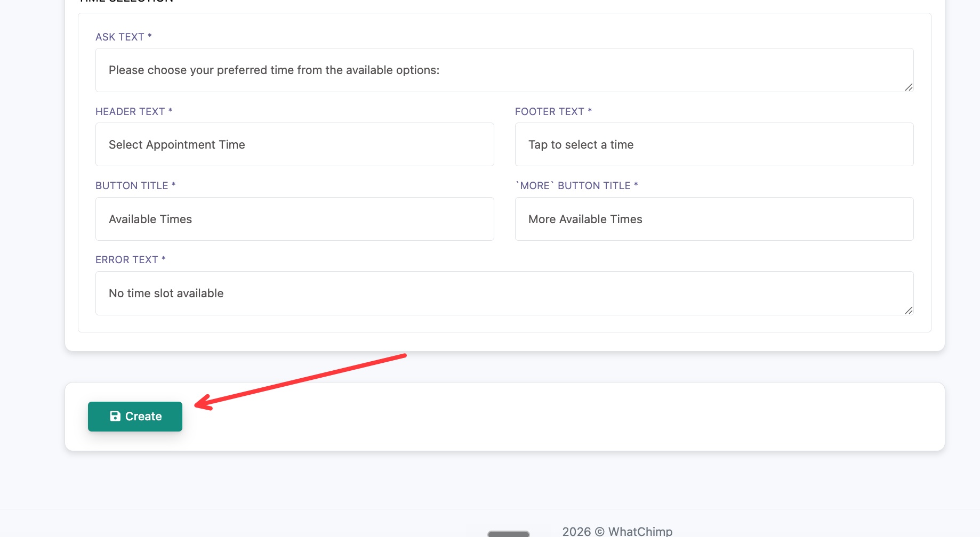Click the Error Text resize handle

click(909, 310)
